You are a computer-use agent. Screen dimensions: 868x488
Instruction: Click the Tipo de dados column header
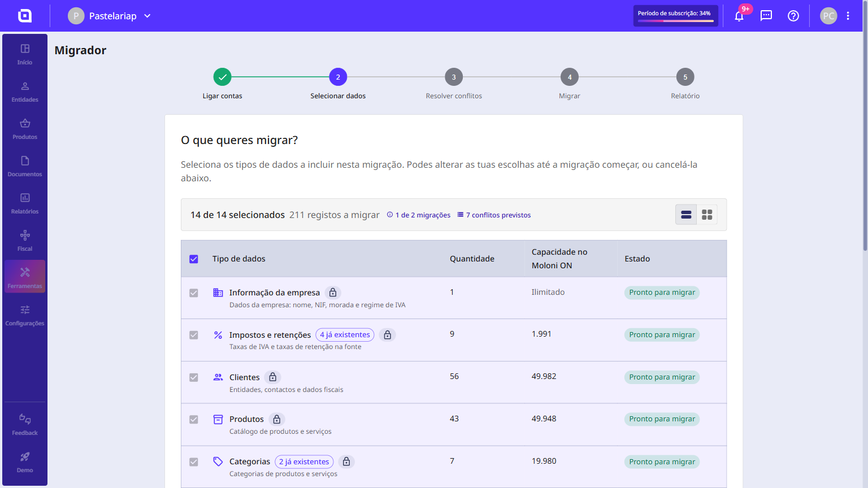pyautogui.click(x=239, y=259)
